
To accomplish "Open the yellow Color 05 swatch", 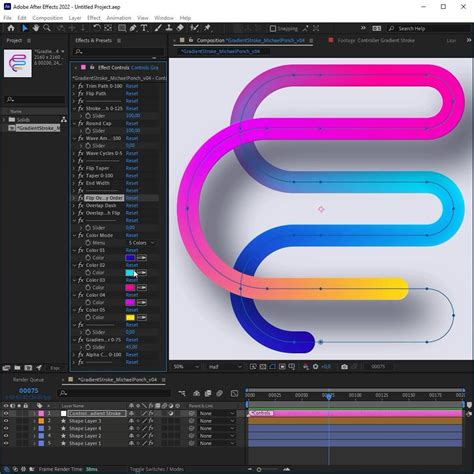I will 130,317.
